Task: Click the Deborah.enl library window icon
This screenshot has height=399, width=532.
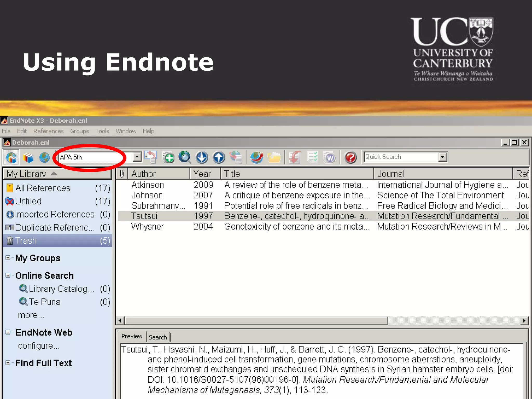Action: pyautogui.click(x=7, y=142)
